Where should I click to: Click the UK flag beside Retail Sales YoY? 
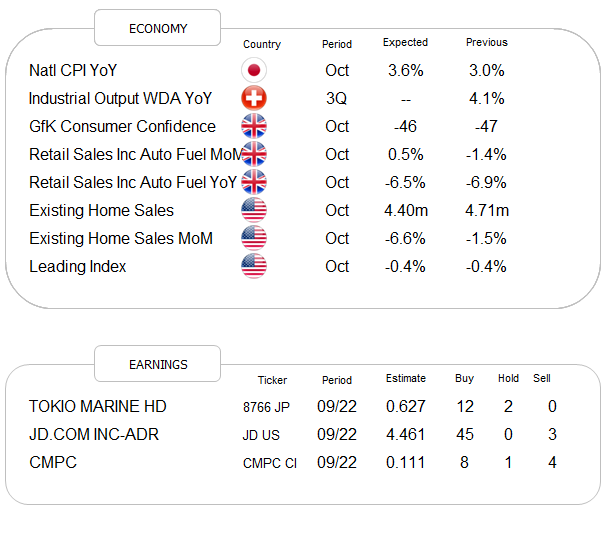[x=254, y=182]
